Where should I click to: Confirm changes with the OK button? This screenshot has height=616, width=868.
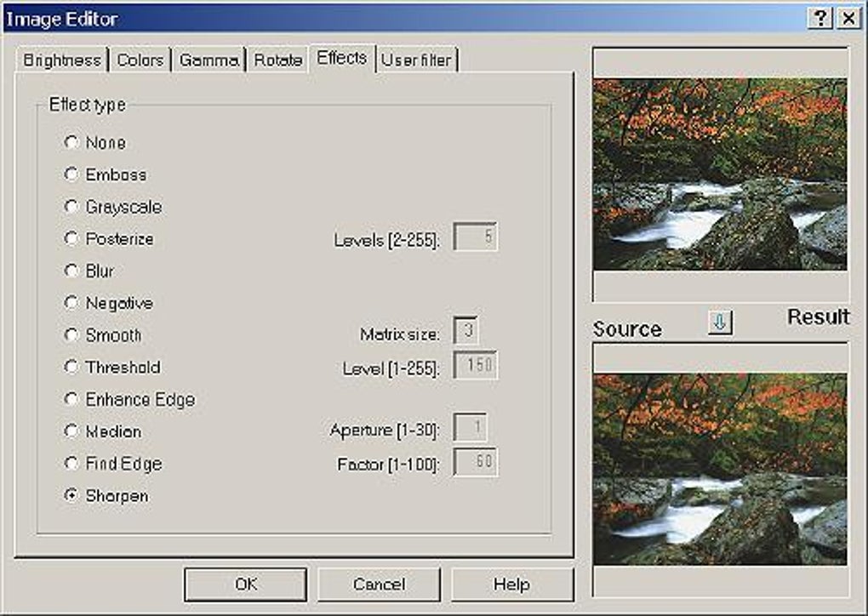tap(246, 584)
